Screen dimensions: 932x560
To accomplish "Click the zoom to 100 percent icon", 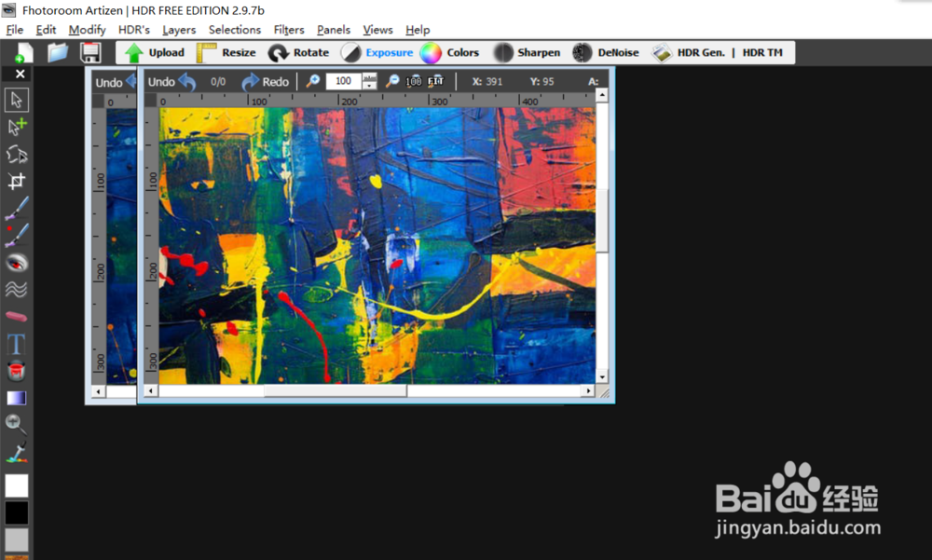I will 414,81.
